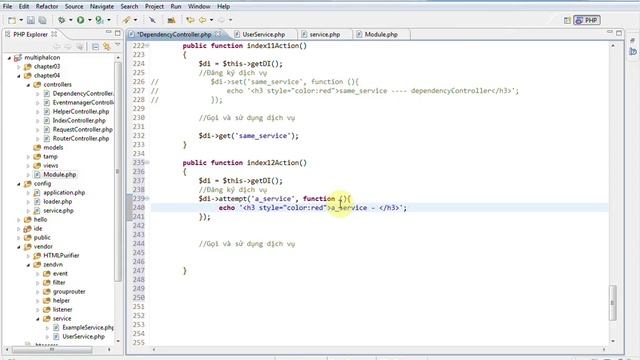Click the toggle mark occurrences pen icon
Image resolution: width=640 pixels, height=360 pixels.
click(152, 20)
